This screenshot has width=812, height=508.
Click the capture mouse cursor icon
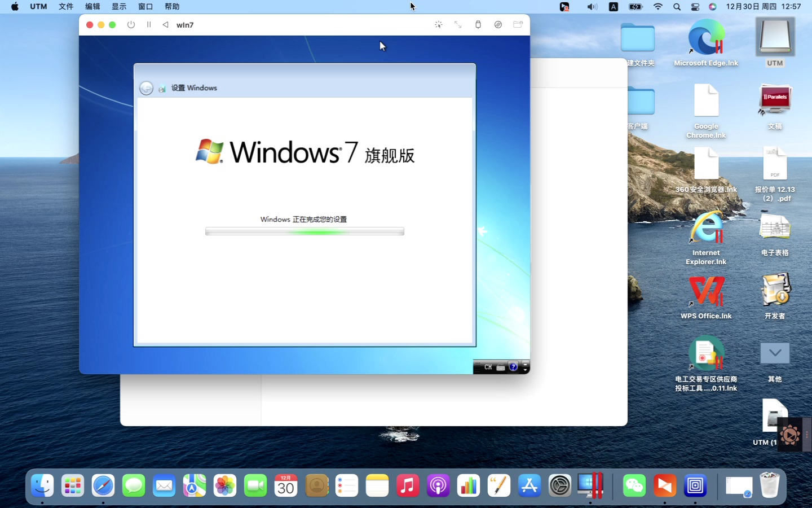pos(439,25)
